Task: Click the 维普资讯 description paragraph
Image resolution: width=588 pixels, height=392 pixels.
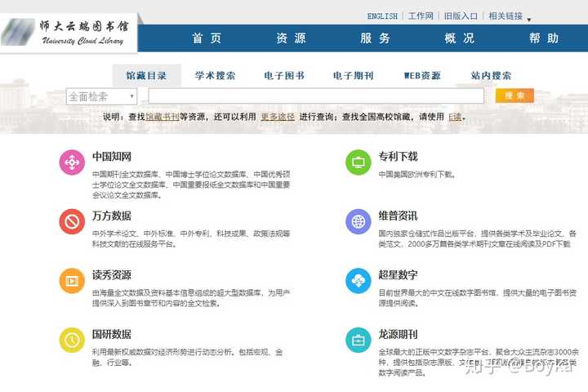Action: (478, 239)
